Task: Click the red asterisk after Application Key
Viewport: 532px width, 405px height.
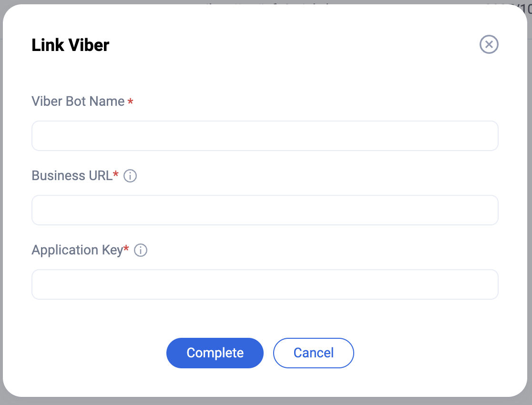Action: click(x=126, y=249)
